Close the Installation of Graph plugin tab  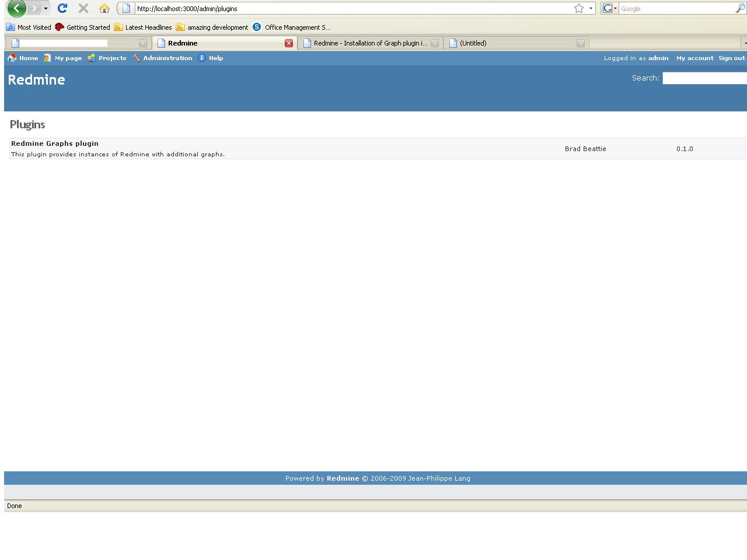click(x=435, y=43)
